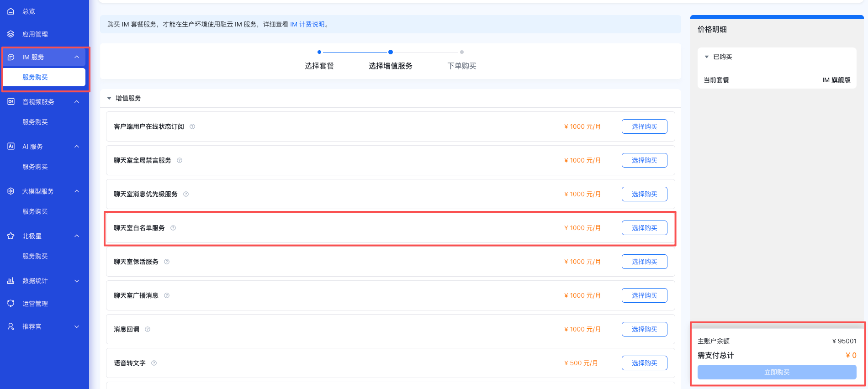The height and width of the screenshot is (389, 868).
Task: Click the 音视频服务 camera icon
Action: coord(11,102)
